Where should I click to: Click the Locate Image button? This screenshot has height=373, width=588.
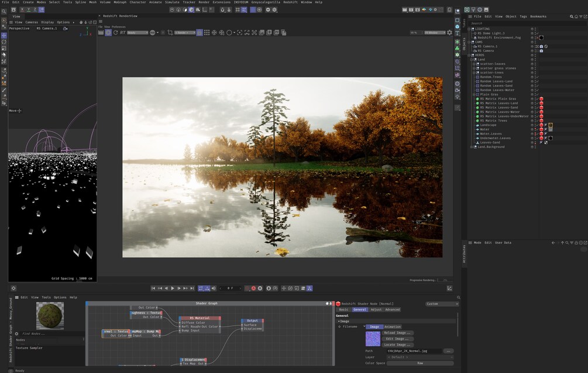coord(397,345)
